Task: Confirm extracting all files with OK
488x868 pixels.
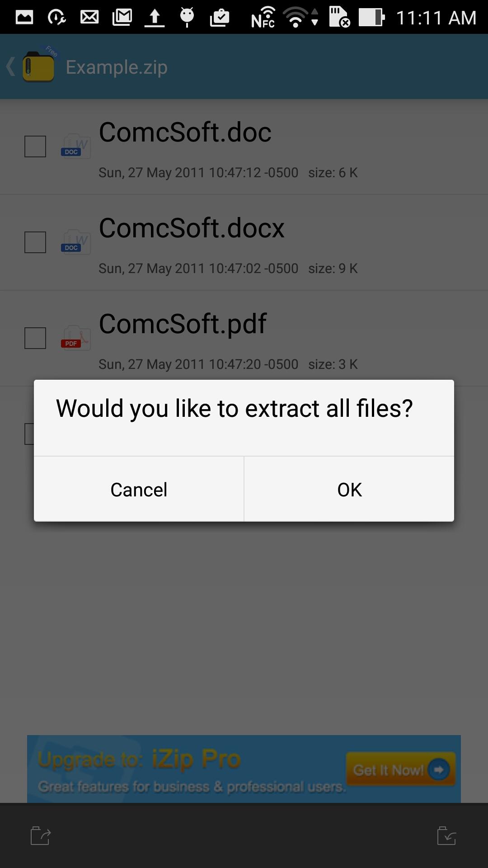Action: click(349, 490)
